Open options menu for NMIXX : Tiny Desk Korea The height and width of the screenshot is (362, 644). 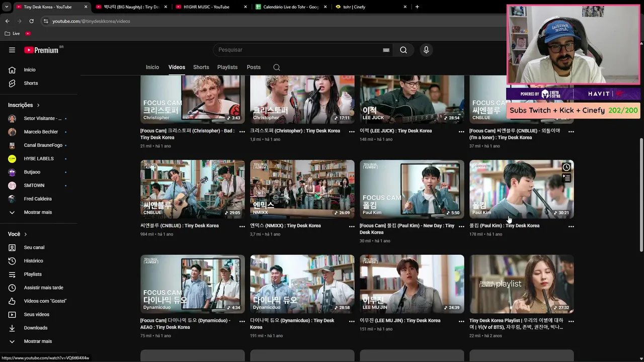352,227
